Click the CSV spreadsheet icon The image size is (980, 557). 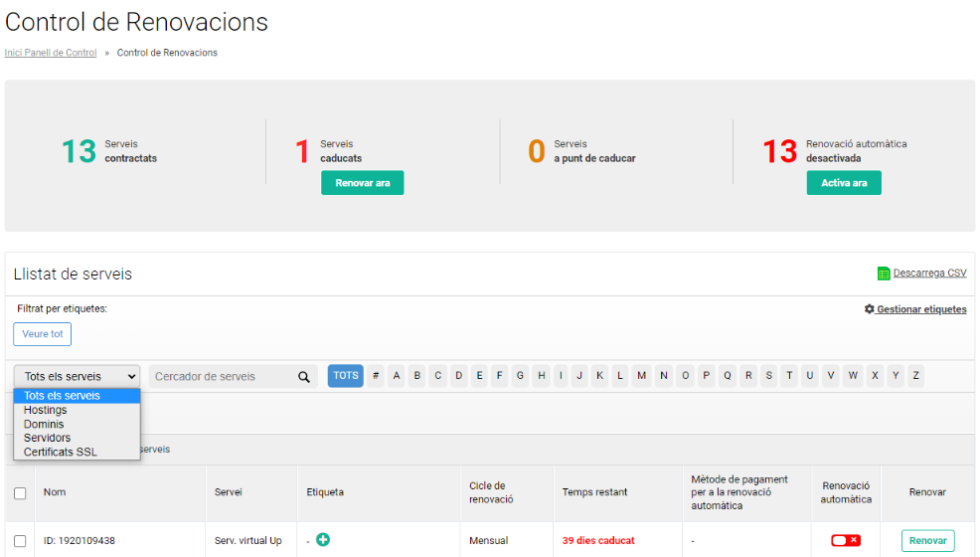tap(884, 274)
